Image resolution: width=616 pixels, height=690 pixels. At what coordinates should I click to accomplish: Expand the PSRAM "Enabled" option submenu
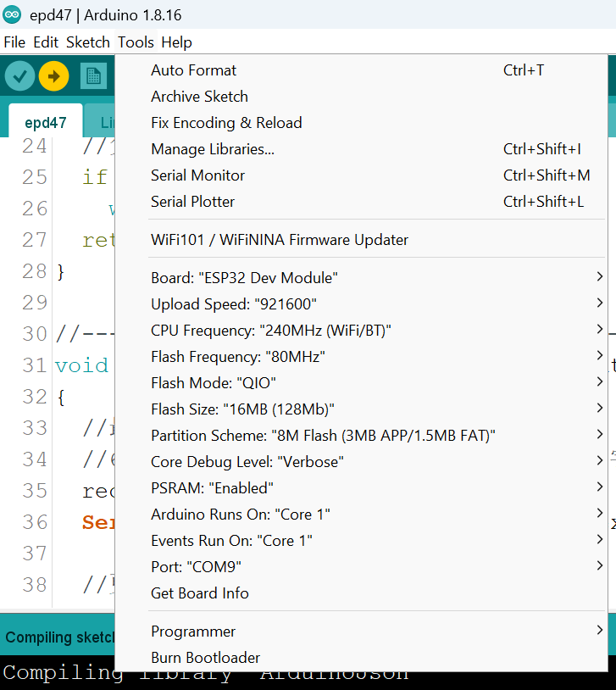pos(212,488)
